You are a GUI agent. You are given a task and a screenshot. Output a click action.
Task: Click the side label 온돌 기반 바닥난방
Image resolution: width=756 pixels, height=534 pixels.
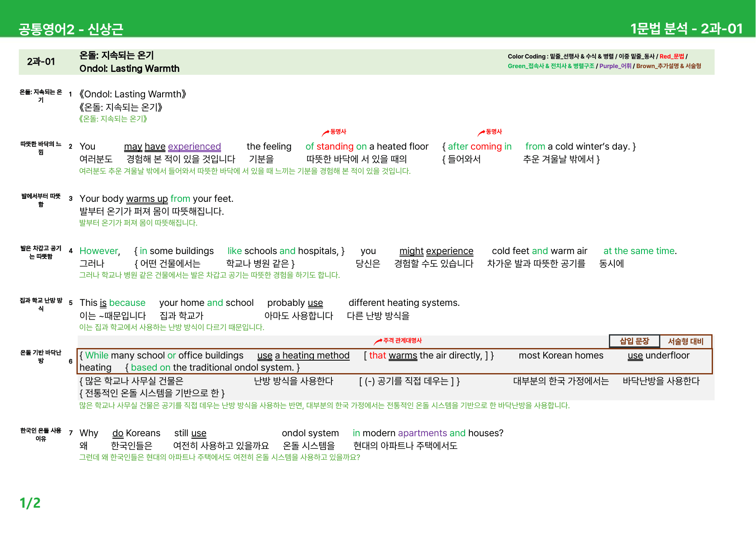click(41, 356)
